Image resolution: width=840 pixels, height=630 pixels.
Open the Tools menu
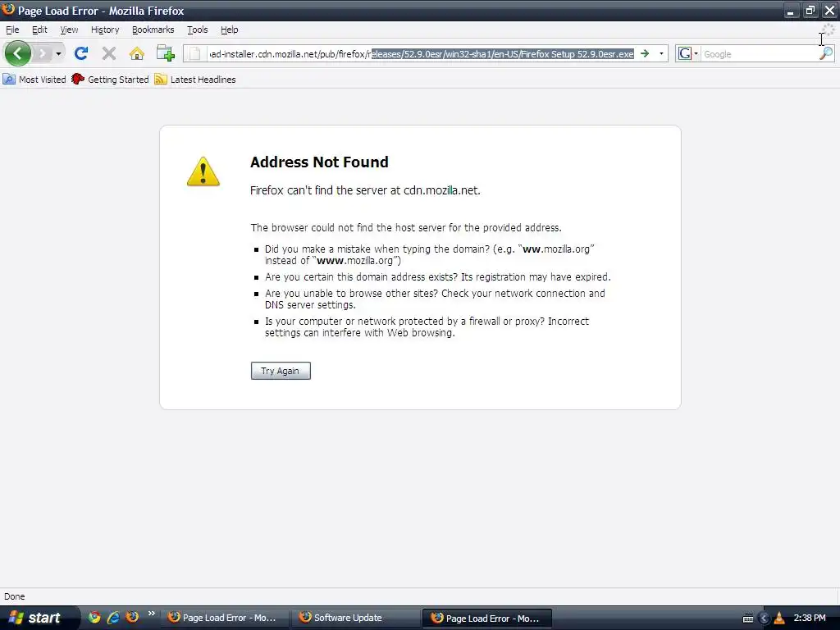click(197, 30)
